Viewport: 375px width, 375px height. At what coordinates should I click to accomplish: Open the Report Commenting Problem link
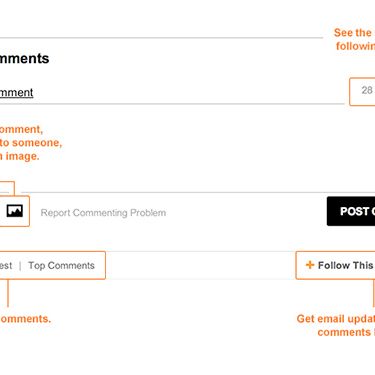103,213
